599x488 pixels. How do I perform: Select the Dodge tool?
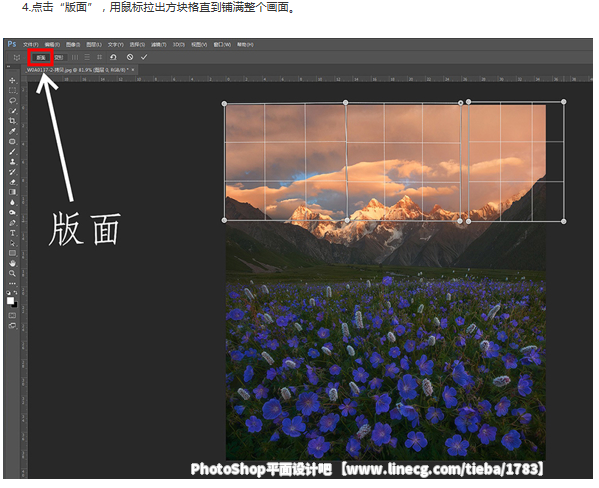12,212
